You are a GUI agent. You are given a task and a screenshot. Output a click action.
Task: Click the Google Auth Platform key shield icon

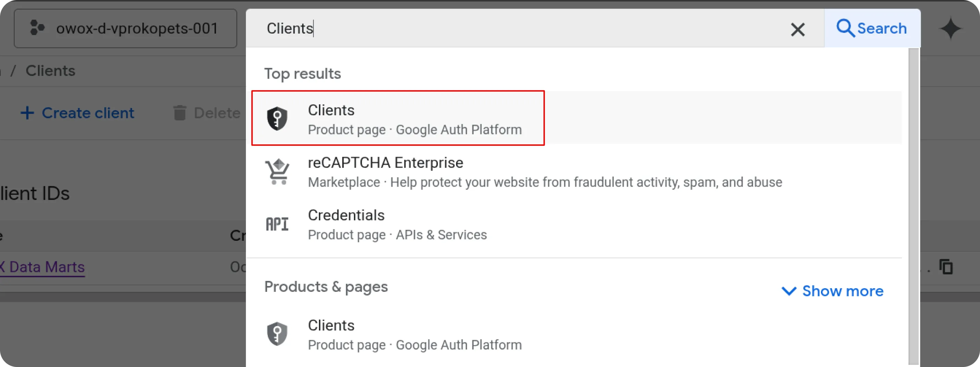point(277,118)
